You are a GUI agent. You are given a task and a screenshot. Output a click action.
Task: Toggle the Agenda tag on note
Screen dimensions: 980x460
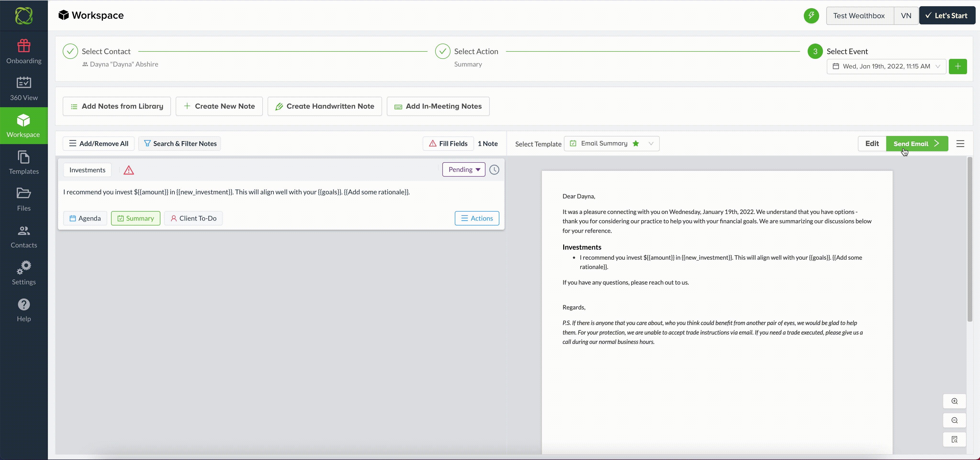85,218
